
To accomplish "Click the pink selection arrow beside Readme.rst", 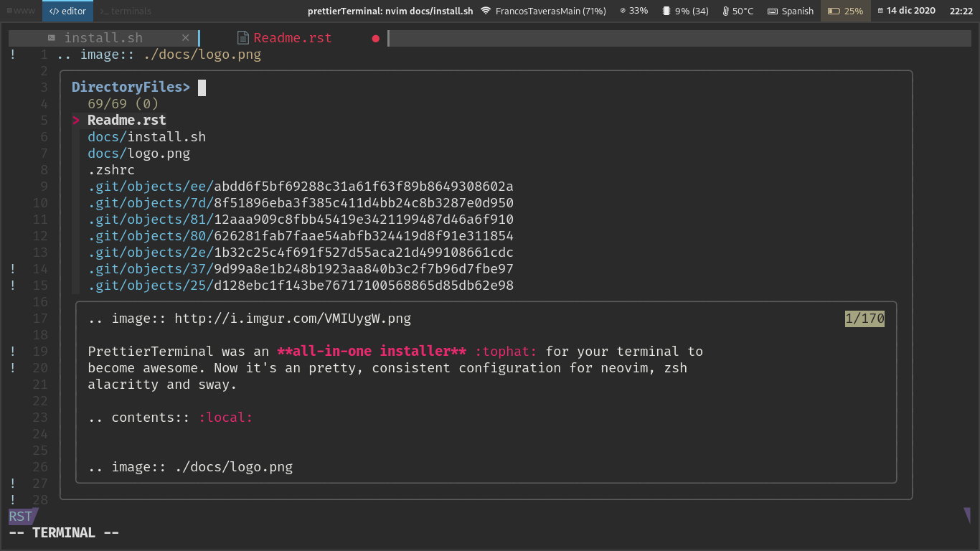I will click(75, 121).
